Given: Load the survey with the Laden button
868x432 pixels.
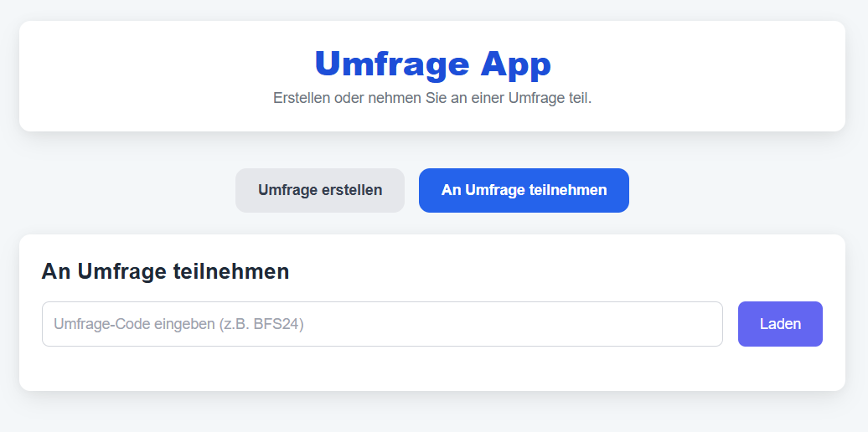Looking at the screenshot, I should (x=780, y=324).
